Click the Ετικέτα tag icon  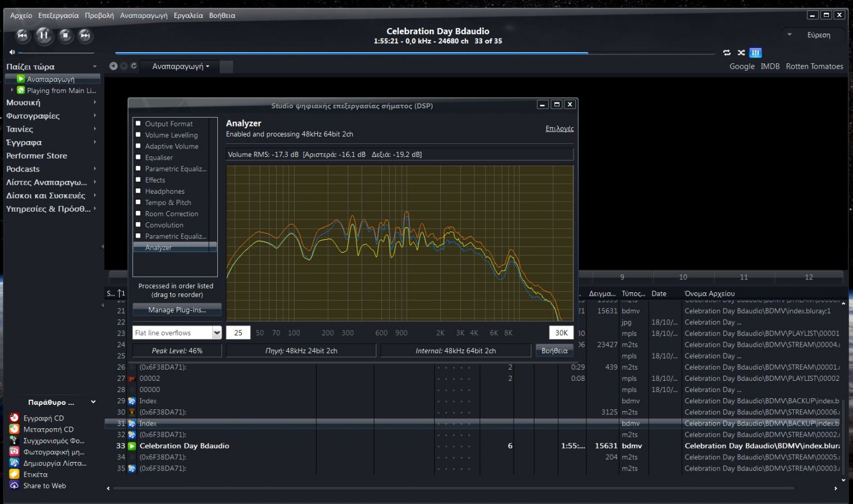pos(15,474)
